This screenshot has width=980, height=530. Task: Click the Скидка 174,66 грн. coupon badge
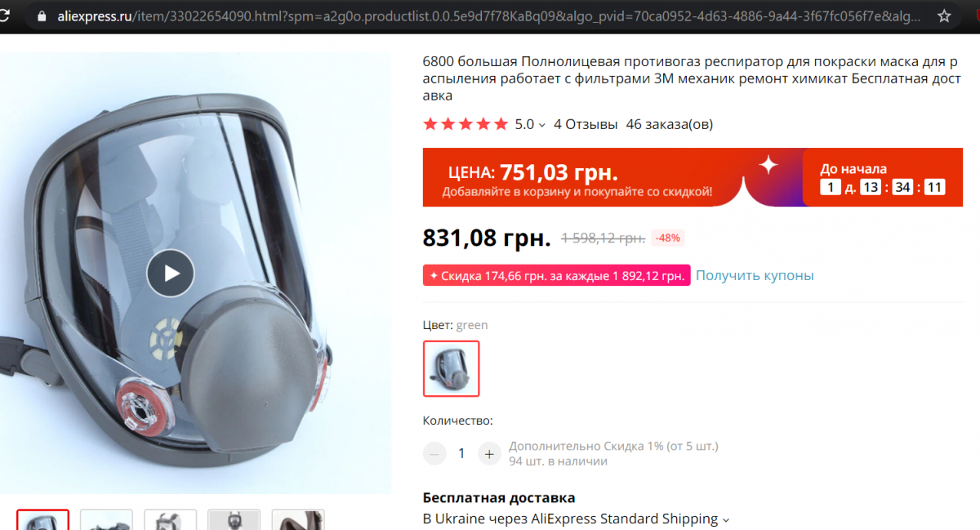click(556, 275)
